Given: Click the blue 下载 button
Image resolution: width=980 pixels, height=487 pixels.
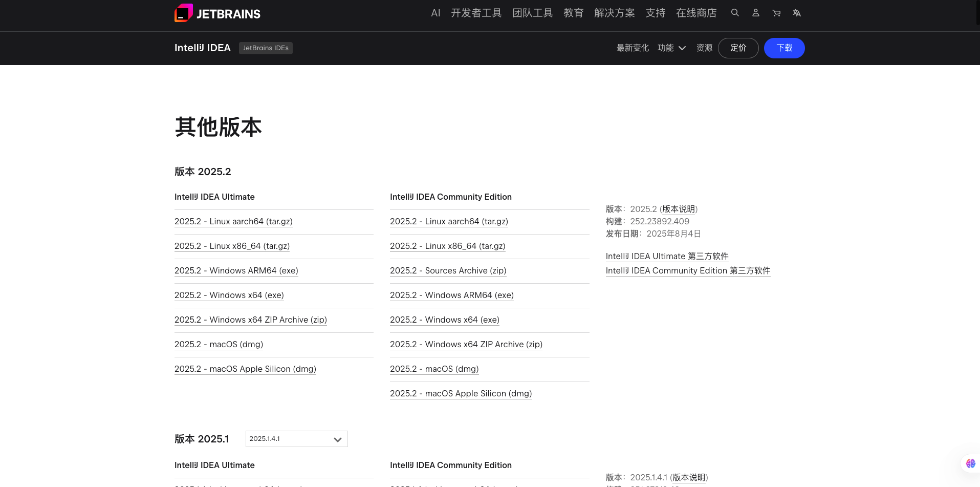Looking at the screenshot, I should (784, 48).
